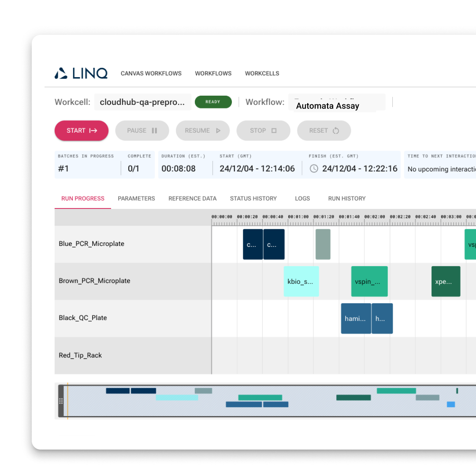The image size is (476, 476).
Task: Open the Status History tab
Action: tap(253, 198)
